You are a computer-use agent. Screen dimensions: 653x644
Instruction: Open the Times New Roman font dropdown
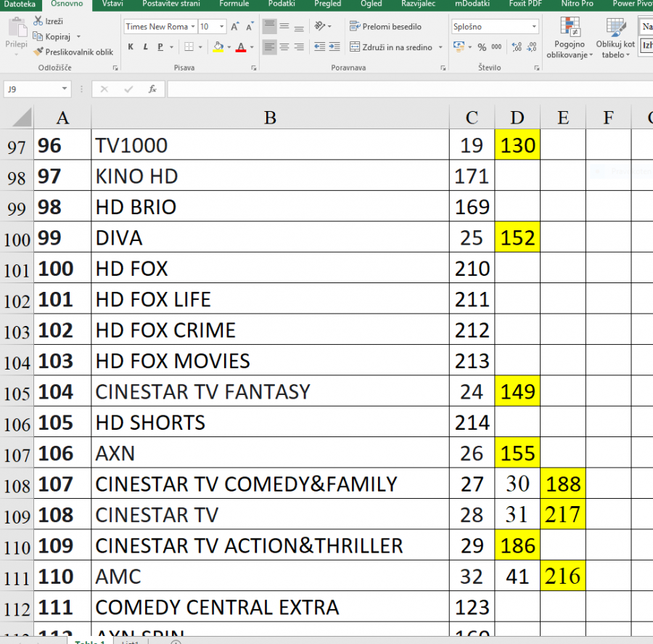193,27
